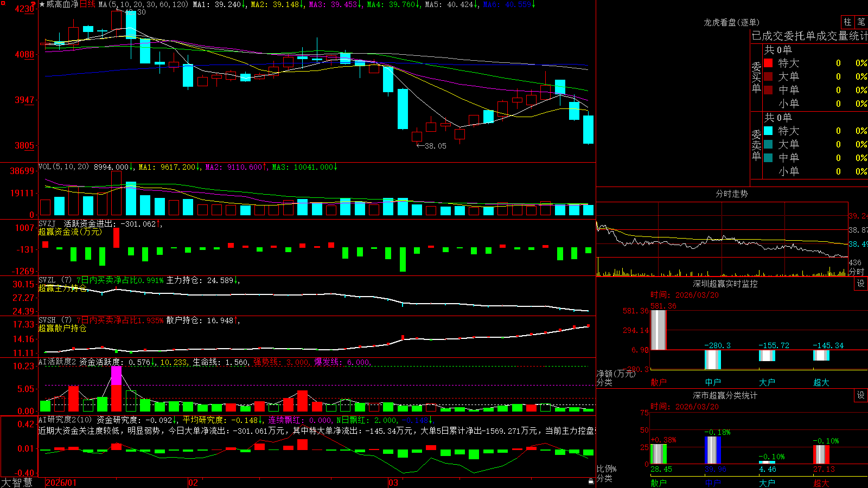
Task: Click the 资金研究度: -0.092 value
Action: tap(136, 420)
